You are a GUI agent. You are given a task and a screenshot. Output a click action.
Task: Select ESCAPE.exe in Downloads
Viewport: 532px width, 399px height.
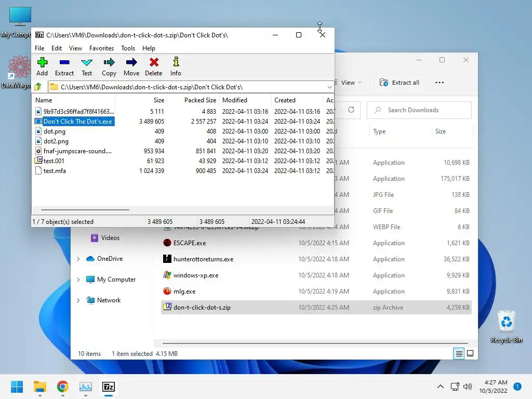click(x=316, y=243)
